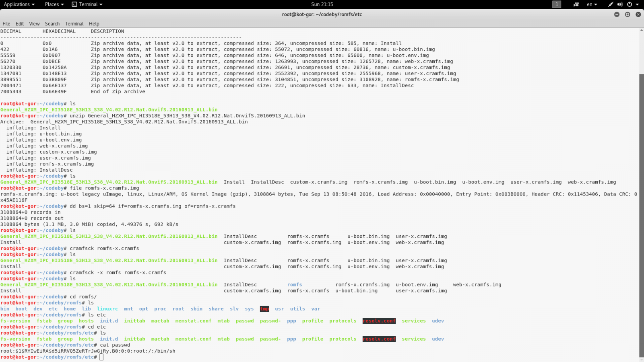Expand the en keyboard layout selector

point(592,4)
